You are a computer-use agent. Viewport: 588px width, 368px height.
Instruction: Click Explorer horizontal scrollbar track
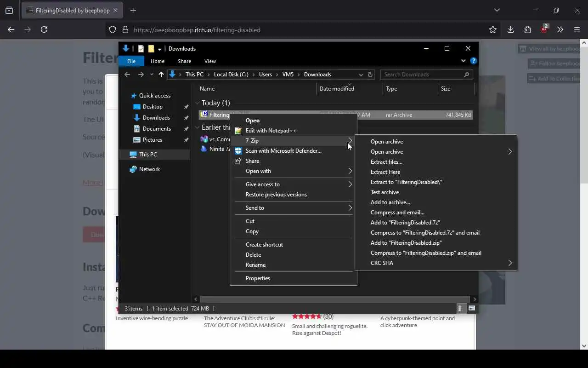point(335,299)
